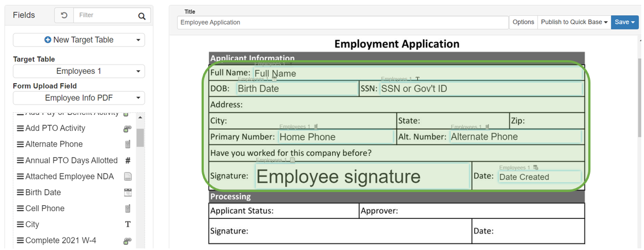Click the file icon beside Attached Employee NDA

point(128,176)
